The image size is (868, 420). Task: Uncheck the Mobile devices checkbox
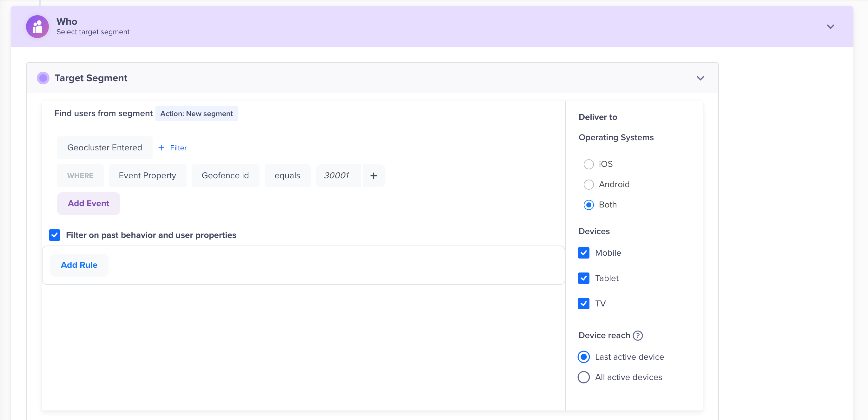[584, 253]
